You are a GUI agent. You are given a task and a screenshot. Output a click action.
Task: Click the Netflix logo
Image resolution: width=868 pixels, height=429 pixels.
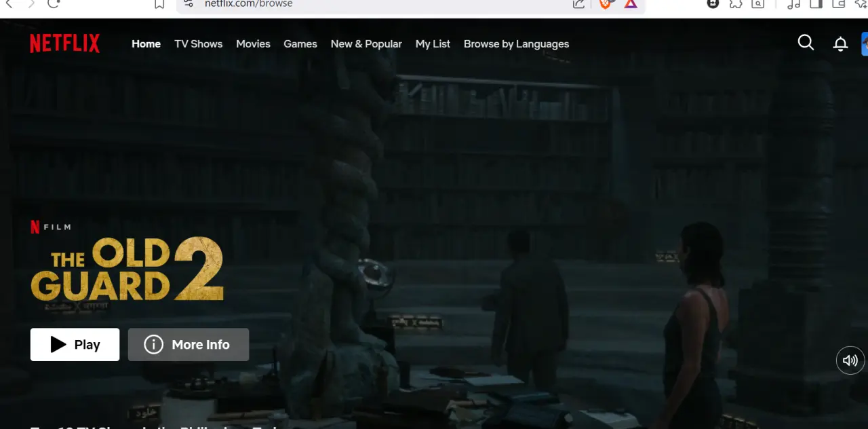coord(64,43)
